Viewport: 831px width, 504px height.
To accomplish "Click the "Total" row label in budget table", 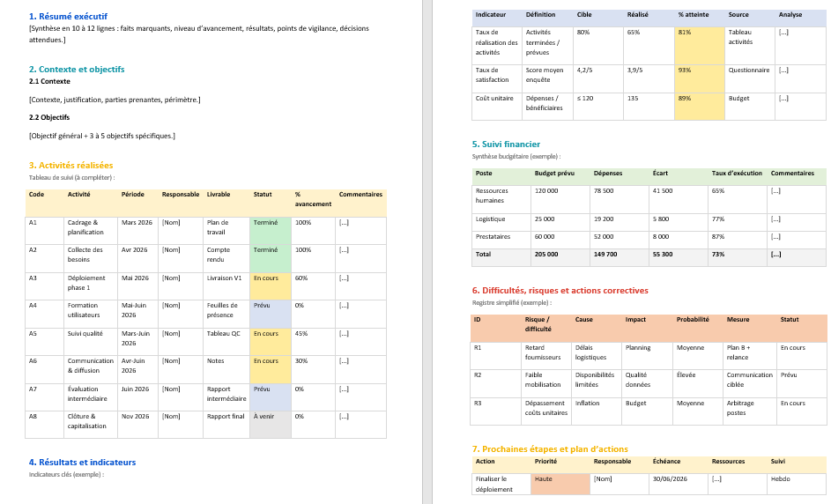I will click(x=484, y=254).
